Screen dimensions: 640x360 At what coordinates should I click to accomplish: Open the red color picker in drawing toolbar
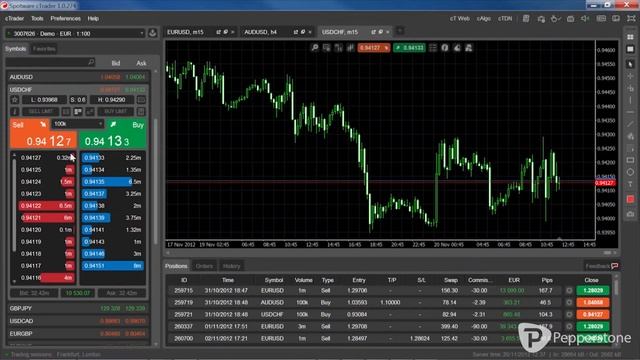pyautogui.click(x=630, y=199)
